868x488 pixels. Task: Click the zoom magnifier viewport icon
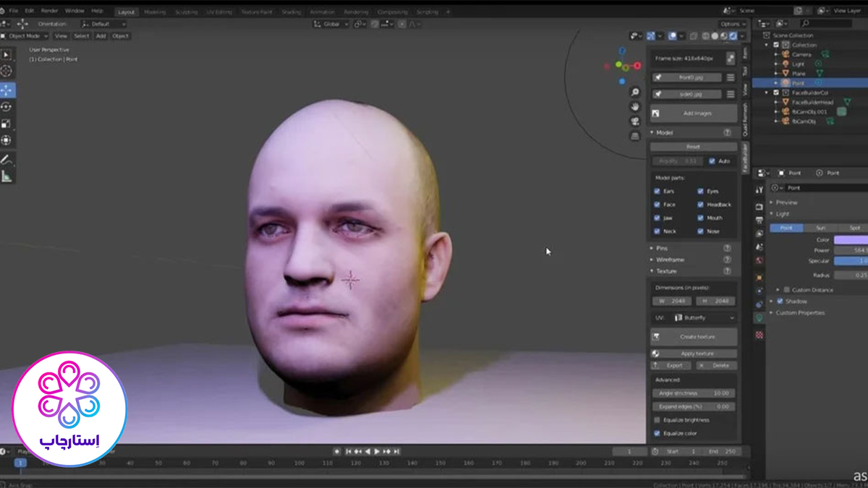pyautogui.click(x=635, y=93)
